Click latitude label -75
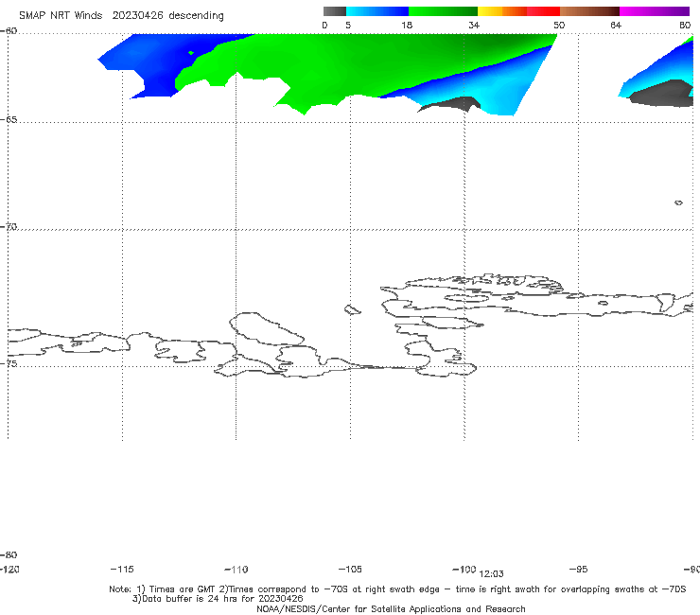 9,363
